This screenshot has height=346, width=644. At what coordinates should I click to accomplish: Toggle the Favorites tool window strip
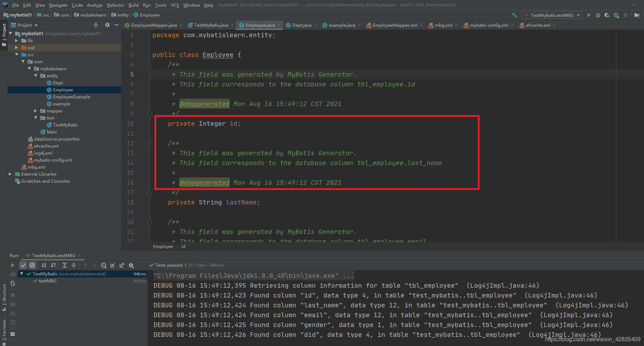4,332
